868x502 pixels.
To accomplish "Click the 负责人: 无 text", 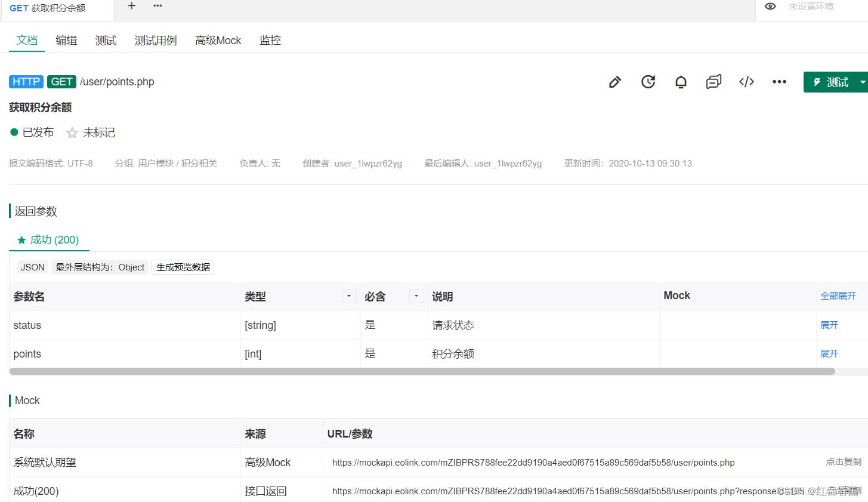I will coord(260,164).
